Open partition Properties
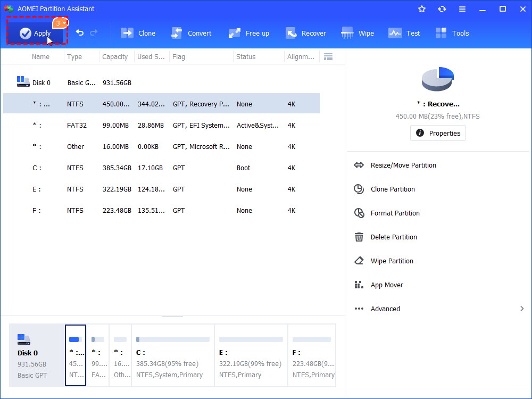This screenshot has height=399, width=532. 438,133
